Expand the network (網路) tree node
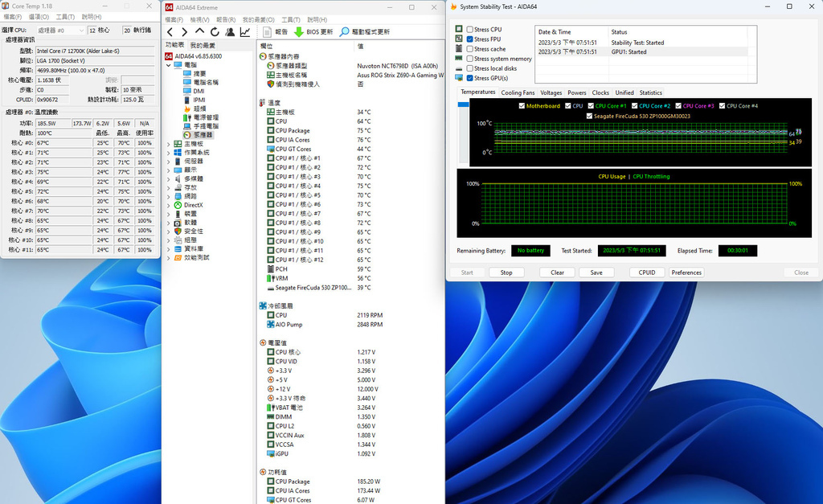 point(169,196)
